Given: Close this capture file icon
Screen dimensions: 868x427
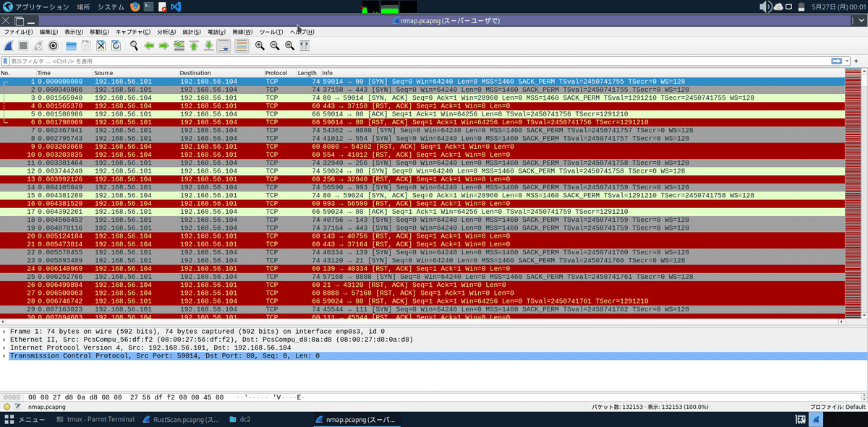Looking at the screenshot, I should point(101,46).
